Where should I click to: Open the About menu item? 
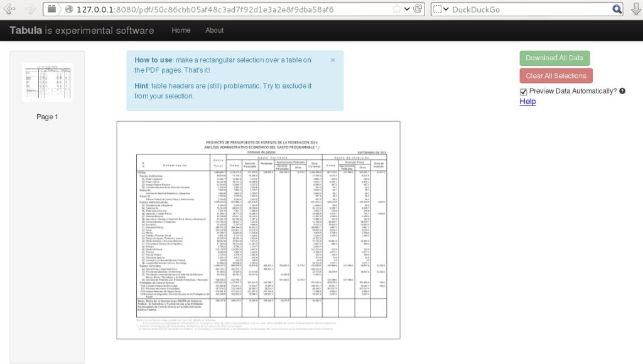coord(214,30)
